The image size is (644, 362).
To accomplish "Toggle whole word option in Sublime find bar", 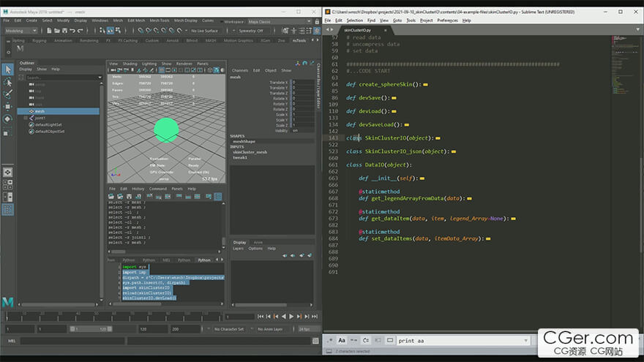I will (353, 340).
